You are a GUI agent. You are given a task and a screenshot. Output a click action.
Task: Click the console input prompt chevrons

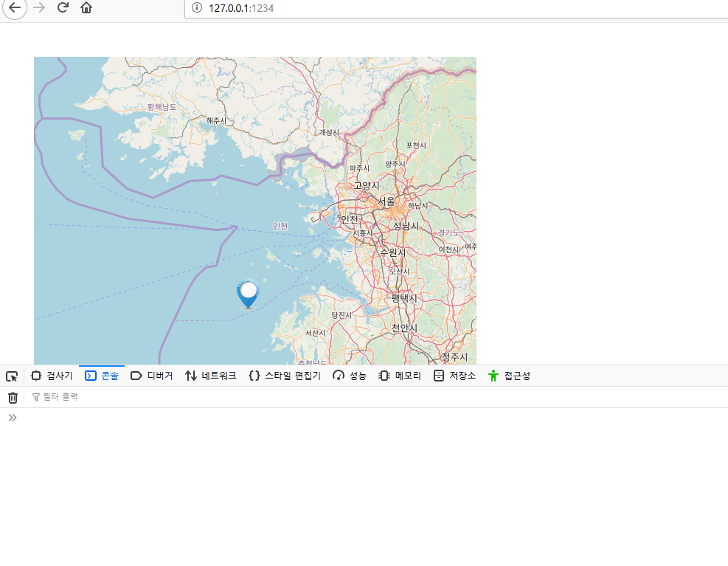13,418
